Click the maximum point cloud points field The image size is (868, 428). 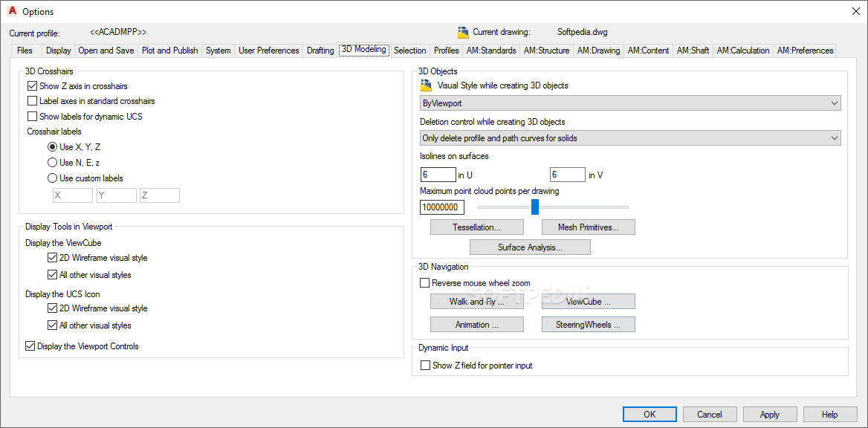click(441, 207)
